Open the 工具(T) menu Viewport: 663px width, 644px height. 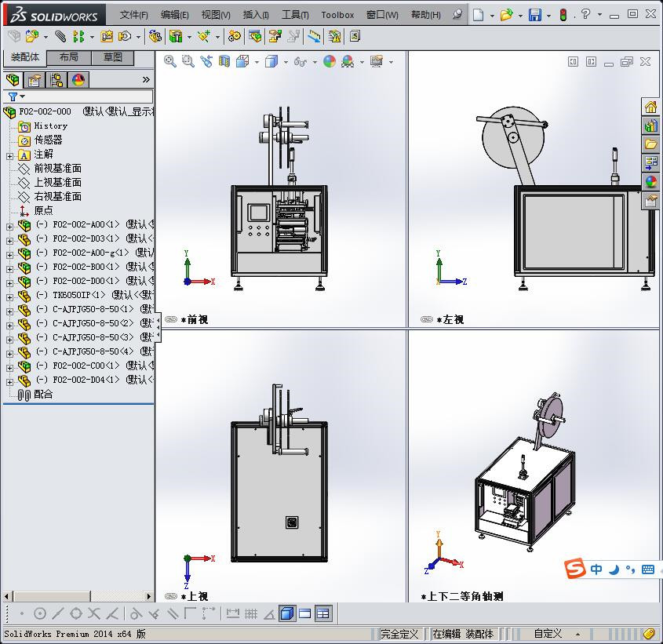295,15
